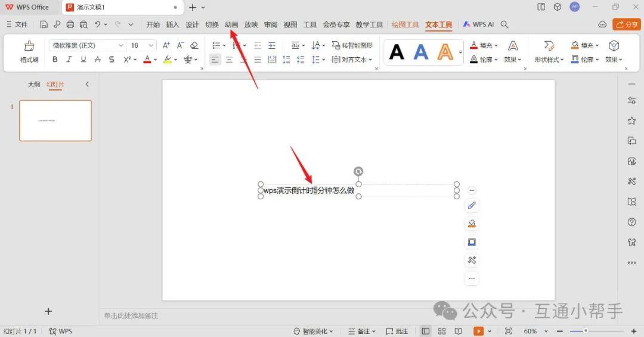The image size is (644, 337).
Task: Add a new slide with the plus button
Action: click(48, 311)
